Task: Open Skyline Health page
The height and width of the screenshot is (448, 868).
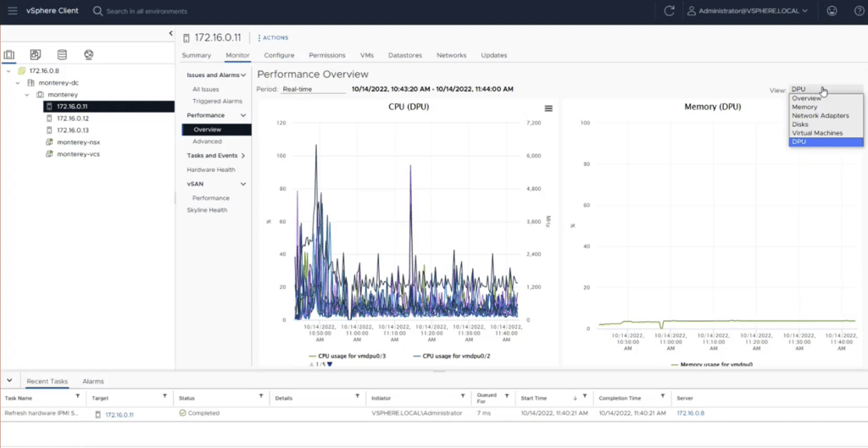Action: 207,210
